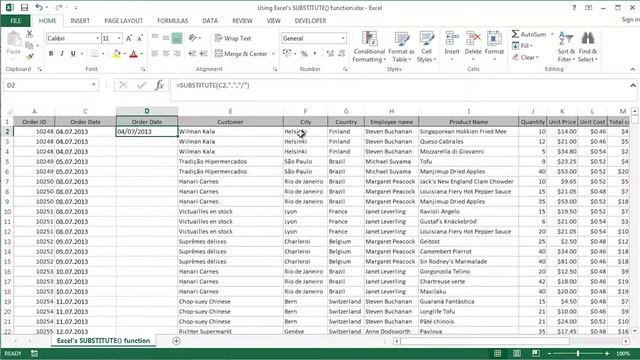Open Find & Select menu
The image size is (640, 360).
(588, 47)
